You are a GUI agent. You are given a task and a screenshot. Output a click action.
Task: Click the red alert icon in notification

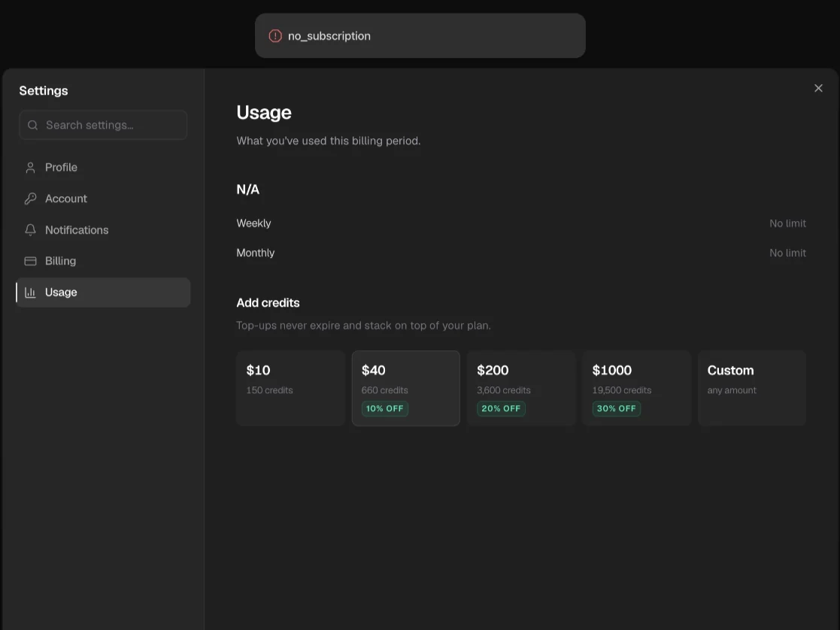pos(275,36)
